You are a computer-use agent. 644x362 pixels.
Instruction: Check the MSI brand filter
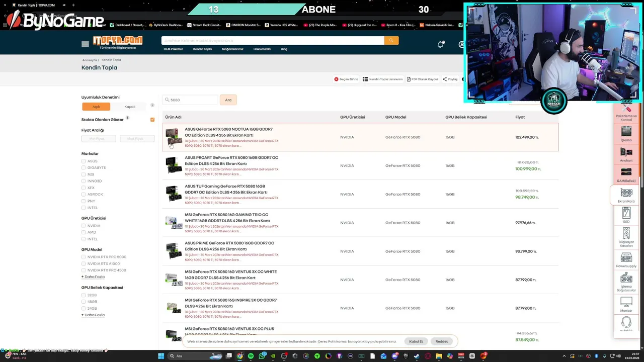point(84,174)
